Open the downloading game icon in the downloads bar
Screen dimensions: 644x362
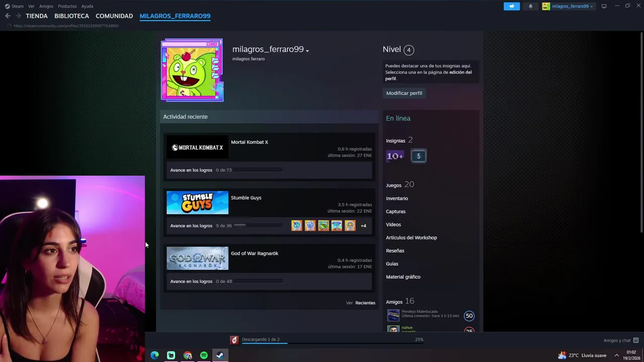(234, 340)
